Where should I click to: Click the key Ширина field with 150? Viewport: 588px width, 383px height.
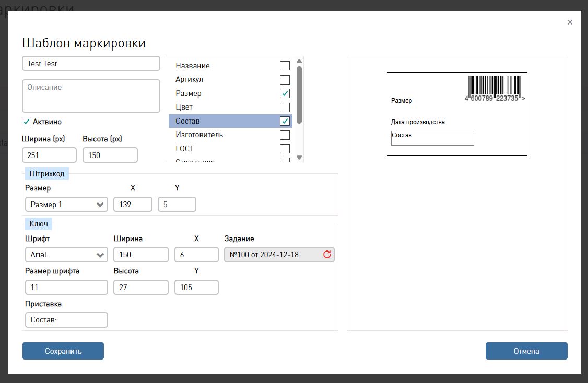[x=141, y=255]
